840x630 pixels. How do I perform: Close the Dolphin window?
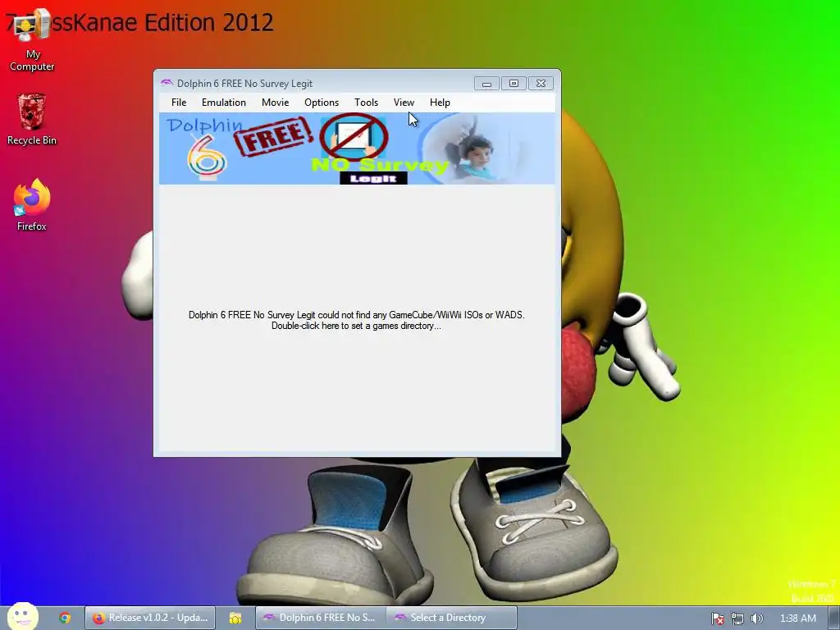click(541, 84)
